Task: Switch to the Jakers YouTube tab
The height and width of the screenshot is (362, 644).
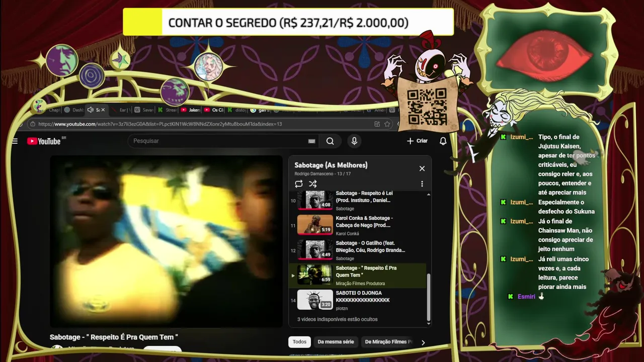Action: 190,110
